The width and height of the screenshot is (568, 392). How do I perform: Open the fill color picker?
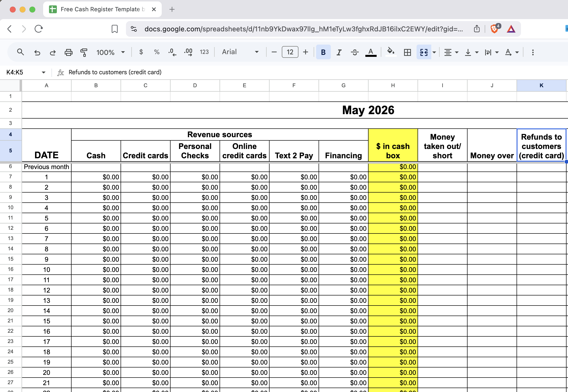click(x=391, y=52)
